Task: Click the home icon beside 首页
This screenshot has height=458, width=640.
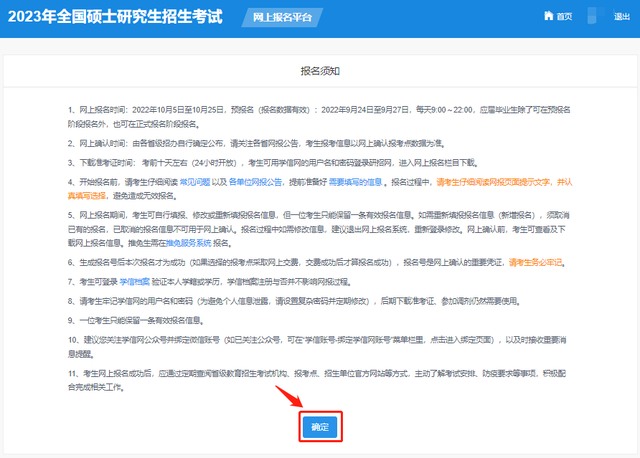Action: [549, 16]
